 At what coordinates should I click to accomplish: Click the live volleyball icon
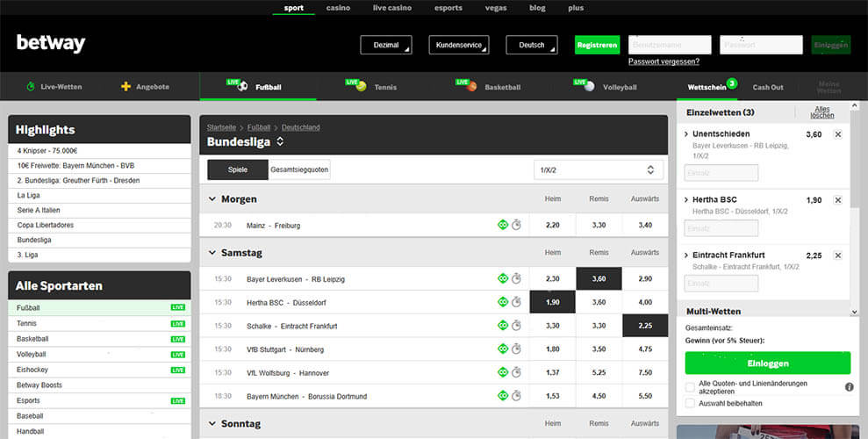584,84
